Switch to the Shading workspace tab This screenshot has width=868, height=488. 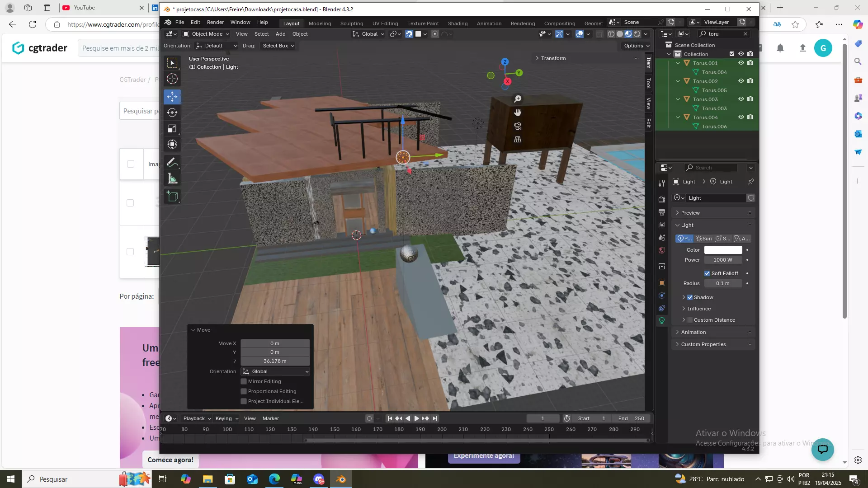[458, 23]
